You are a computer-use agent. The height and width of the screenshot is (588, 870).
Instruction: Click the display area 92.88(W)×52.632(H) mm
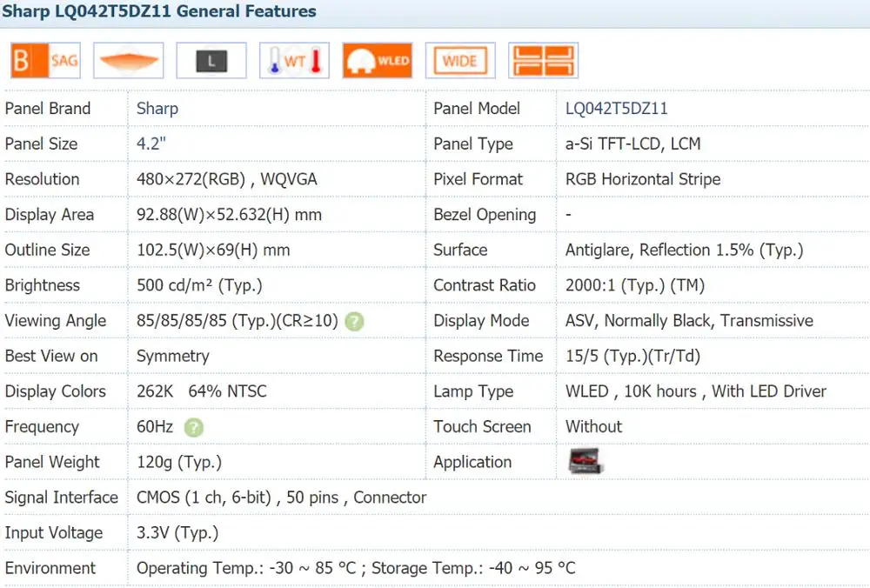[229, 215]
